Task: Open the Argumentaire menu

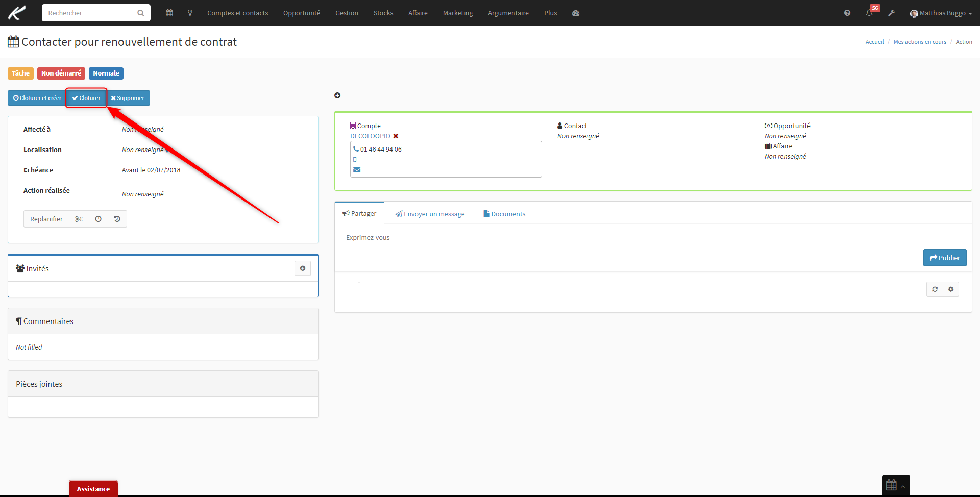Action: [x=508, y=13]
